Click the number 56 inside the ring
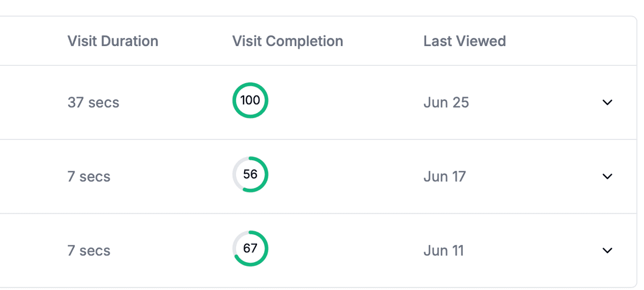Image resolution: width=644 pixels, height=290 pixels. tap(250, 174)
